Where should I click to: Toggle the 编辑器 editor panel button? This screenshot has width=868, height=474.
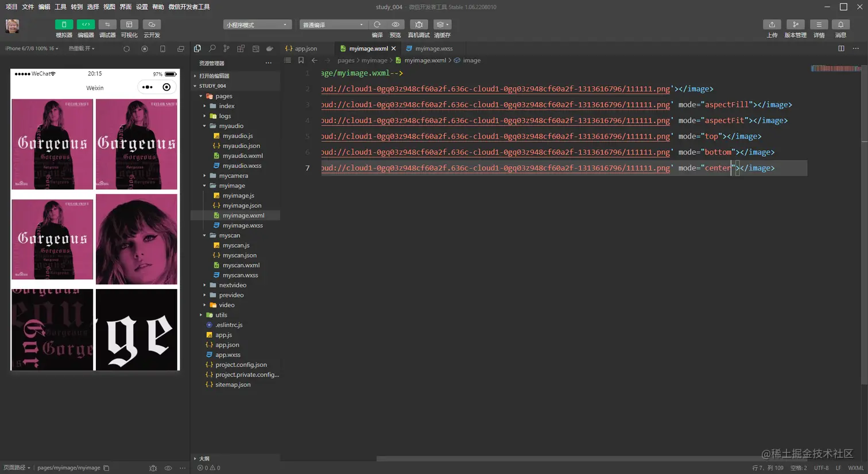click(x=86, y=25)
